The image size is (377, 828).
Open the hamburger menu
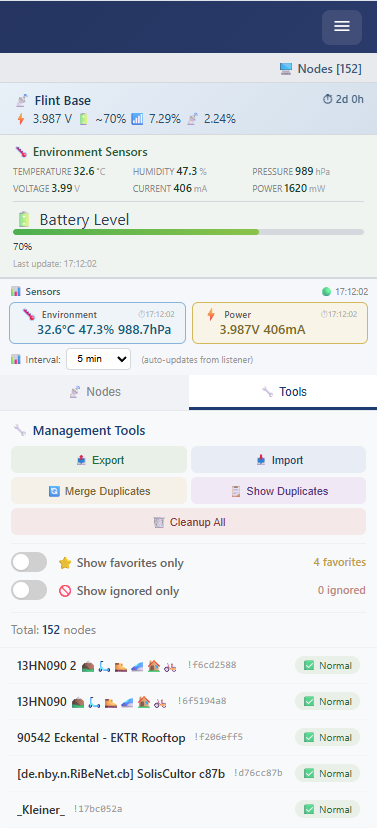pyautogui.click(x=342, y=27)
